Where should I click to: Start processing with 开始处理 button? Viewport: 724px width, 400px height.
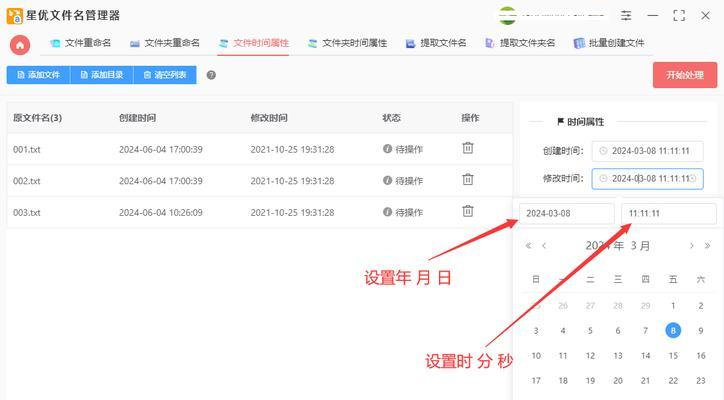[x=685, y=75]
